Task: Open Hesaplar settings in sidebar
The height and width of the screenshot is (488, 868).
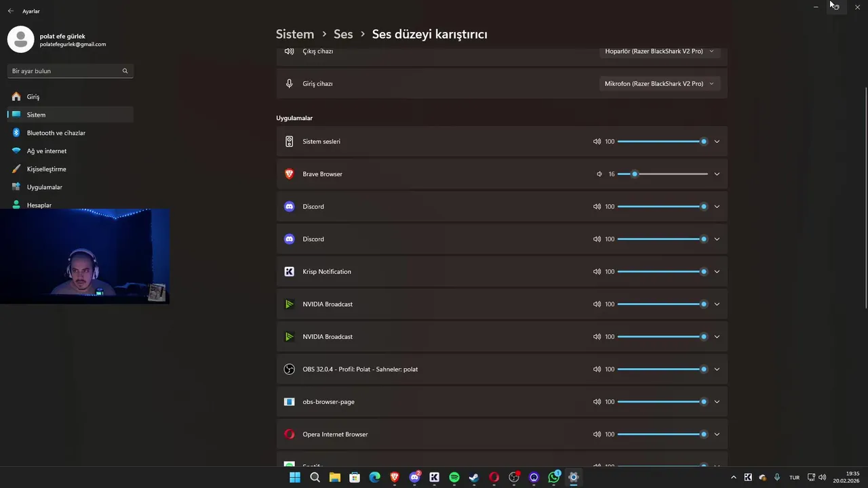Action: (x=71, y=205)
